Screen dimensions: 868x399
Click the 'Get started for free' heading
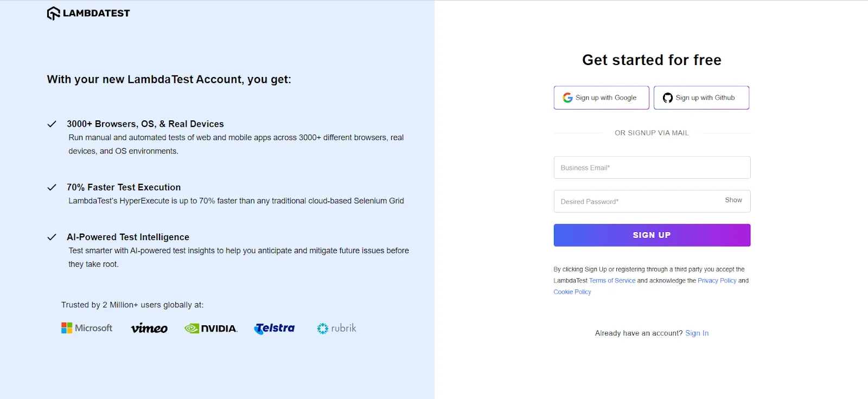(x=652, y=60)
